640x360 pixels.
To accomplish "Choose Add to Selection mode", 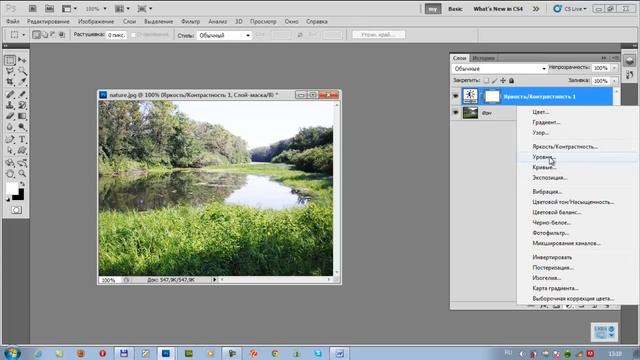I will point(45,35).
